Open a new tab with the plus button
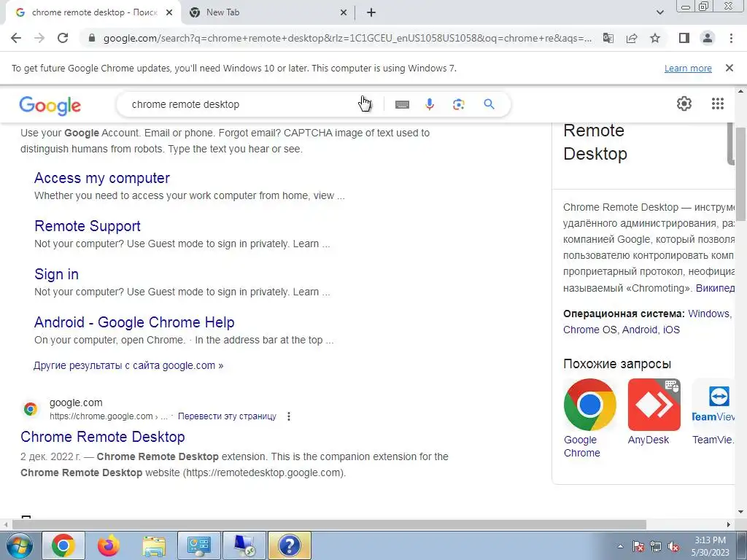This screenshot has width=747, height=560. coord(371,12)
